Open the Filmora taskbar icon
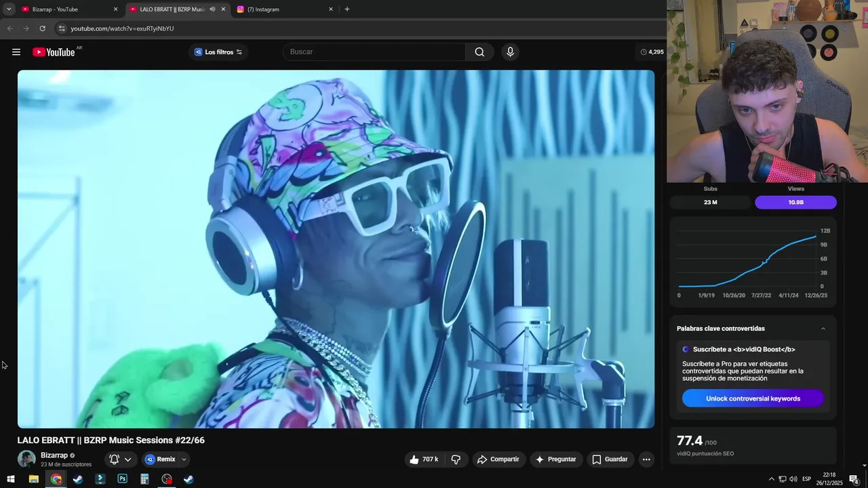Screen dimensions: 868x488 (x=100, y=479)
